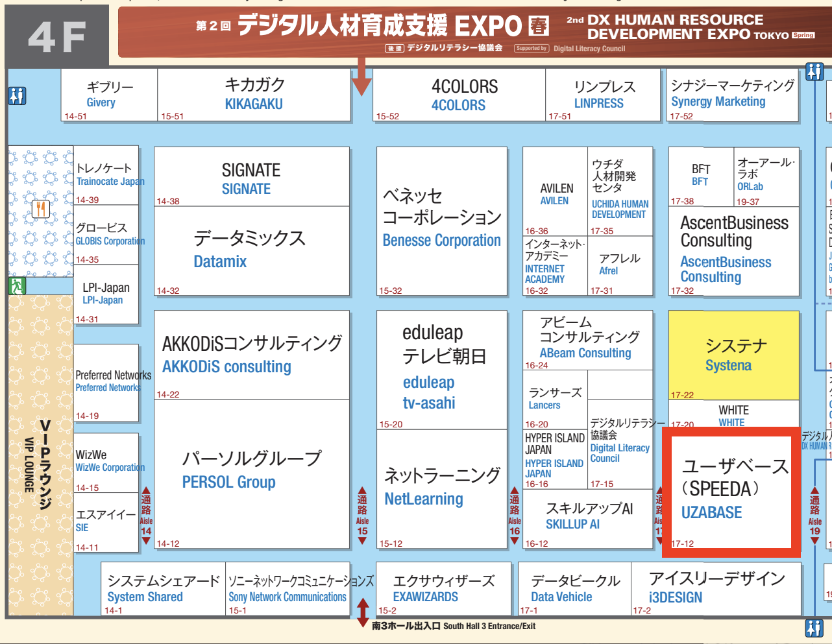Select the System Shared booth
The height and width of the screenshot is (644, 832).
(x=164, y=589)
